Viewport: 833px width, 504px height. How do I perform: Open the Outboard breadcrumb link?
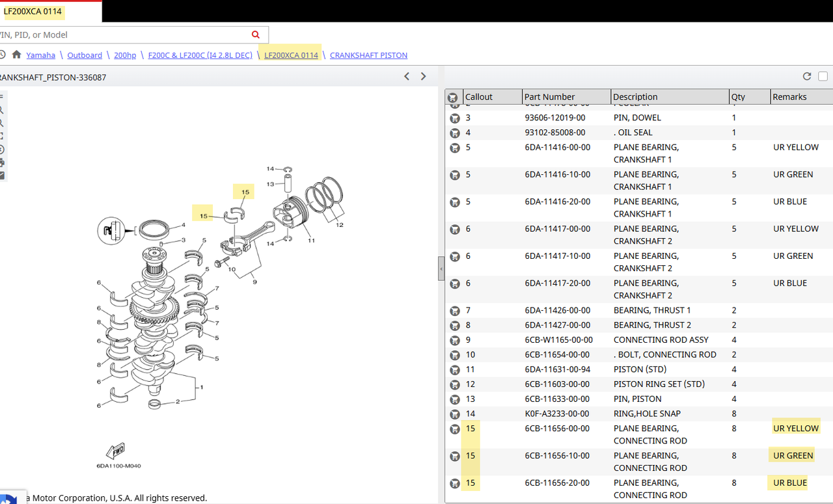point(85,55)
